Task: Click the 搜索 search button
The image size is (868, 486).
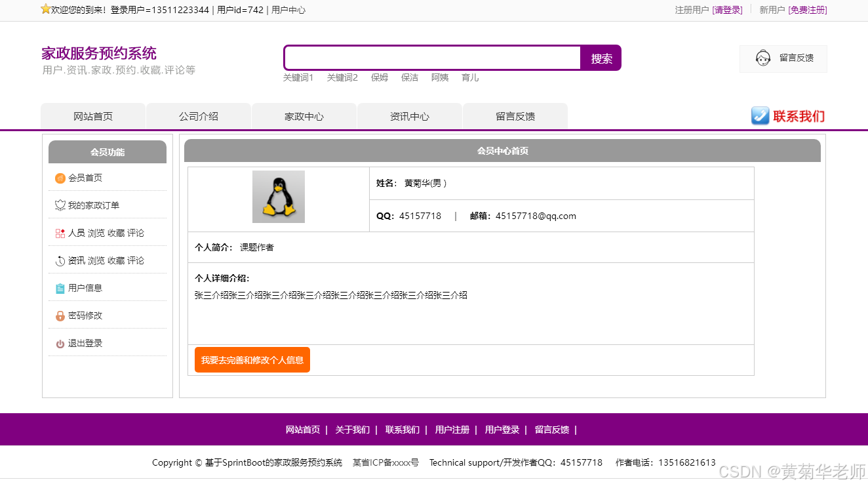Action: (600, 58)
